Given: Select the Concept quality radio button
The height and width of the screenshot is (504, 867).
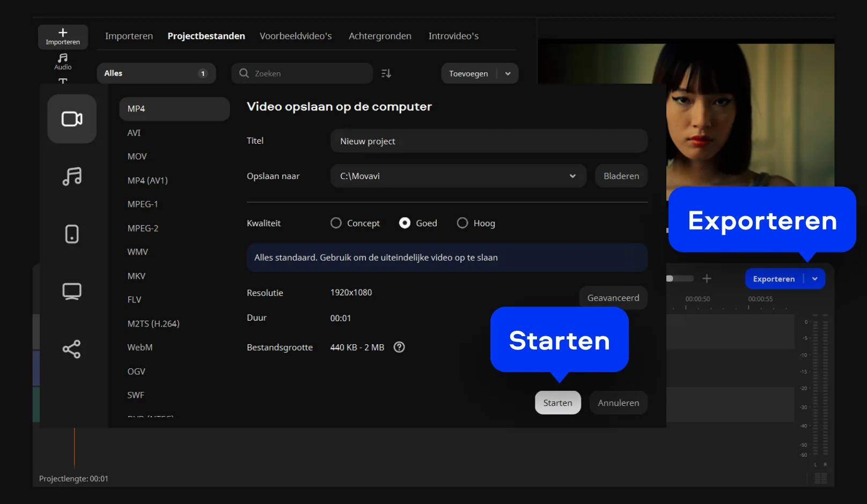Looking at the screenshot, I should 336,223.
